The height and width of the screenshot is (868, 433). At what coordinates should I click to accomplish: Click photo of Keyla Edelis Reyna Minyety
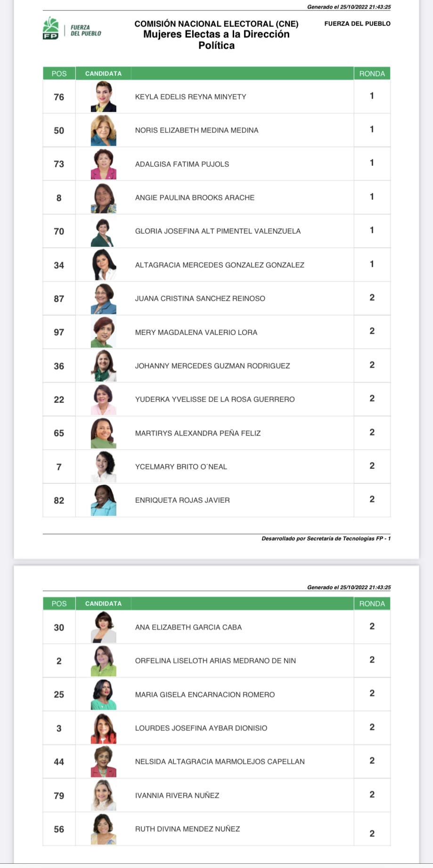click(x=103, y=97)
